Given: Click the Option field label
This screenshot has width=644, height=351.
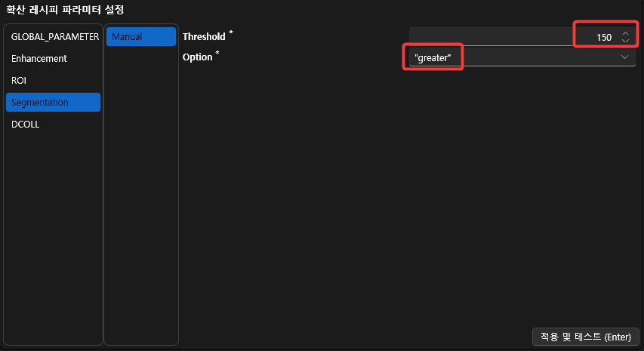Looking at the screenshot, I should point(198,57).
